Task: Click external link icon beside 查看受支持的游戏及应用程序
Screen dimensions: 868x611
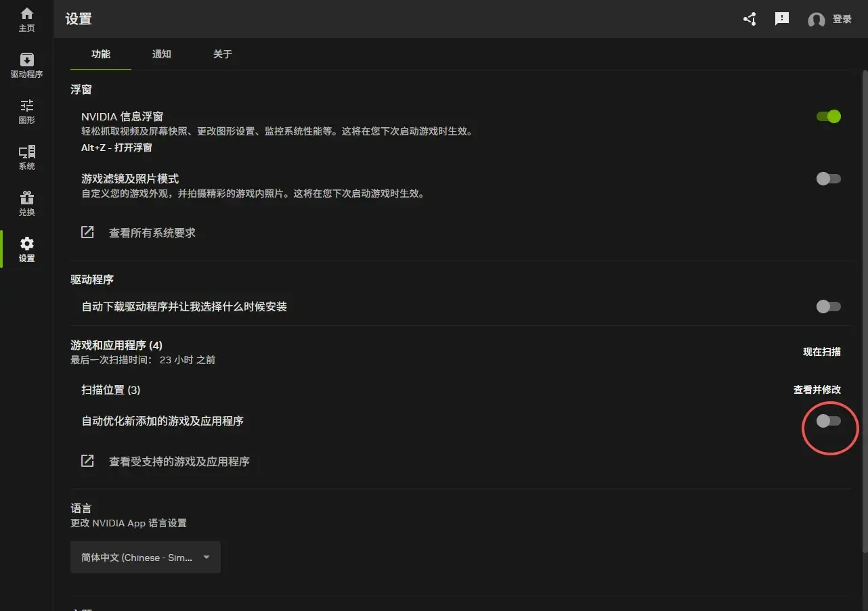Action: click(x=87, y=461)
